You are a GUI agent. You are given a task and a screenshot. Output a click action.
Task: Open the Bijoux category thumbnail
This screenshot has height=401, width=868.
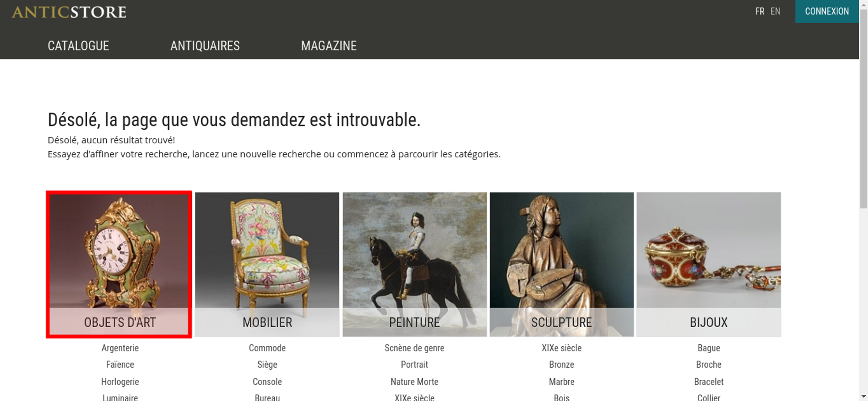[x=709, y=264]
